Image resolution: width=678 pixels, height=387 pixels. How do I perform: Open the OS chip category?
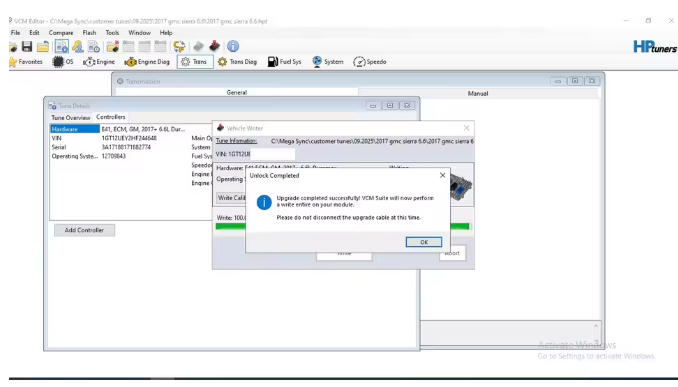click(63, 62)
